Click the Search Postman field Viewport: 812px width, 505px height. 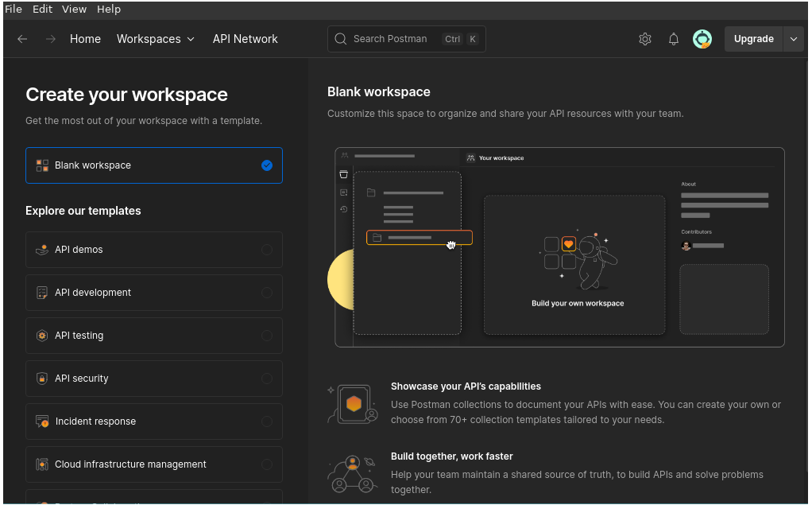(x=406, y=39)
